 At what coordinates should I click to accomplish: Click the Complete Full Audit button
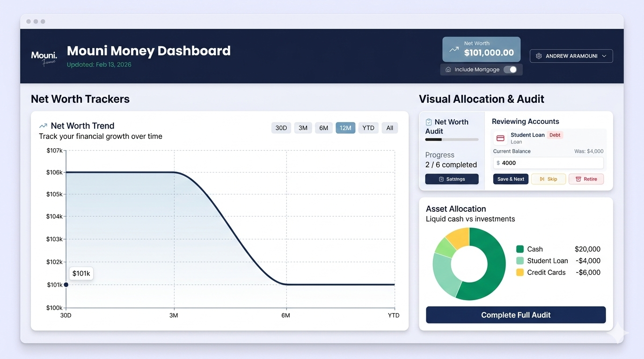pos(516,315)
